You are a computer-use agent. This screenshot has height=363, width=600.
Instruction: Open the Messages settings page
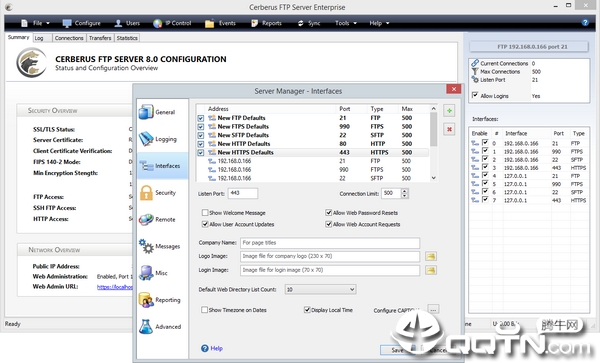(162, 246)
